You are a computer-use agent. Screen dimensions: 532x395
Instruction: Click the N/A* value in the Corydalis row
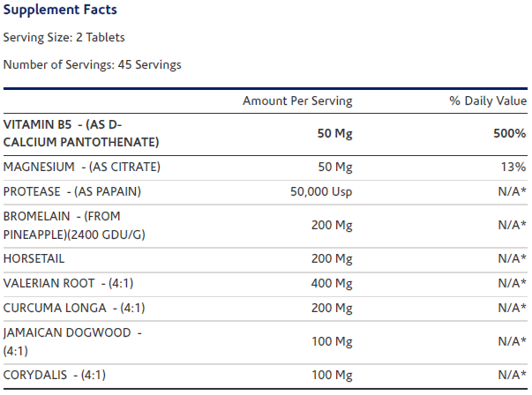(512, 374)
